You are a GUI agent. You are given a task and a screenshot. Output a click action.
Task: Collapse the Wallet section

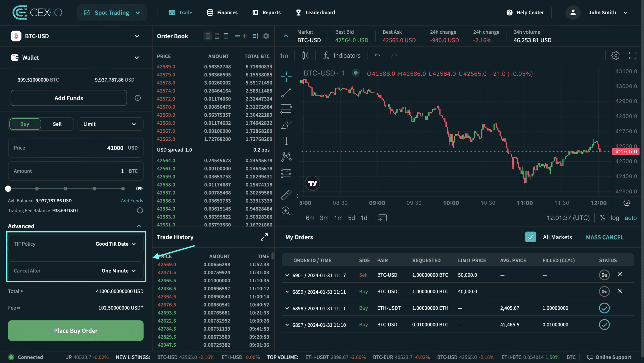point(137,58)
